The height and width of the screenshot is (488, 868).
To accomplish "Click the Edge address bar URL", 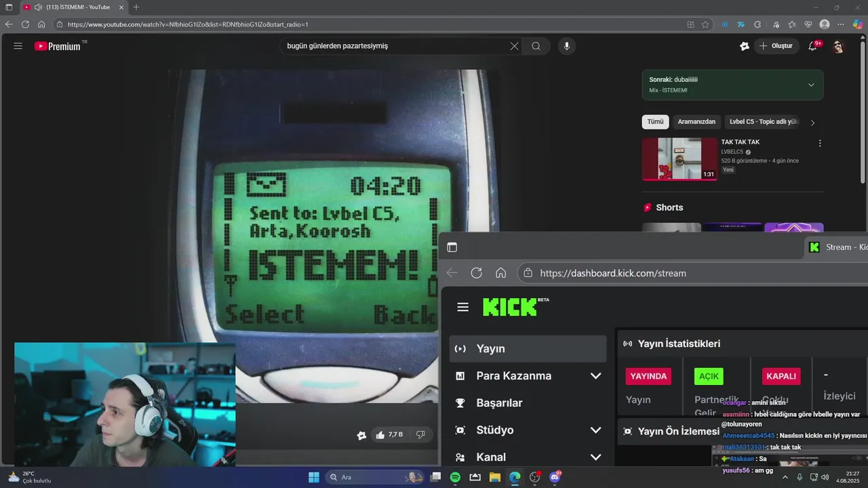I will tap(188, 24).
